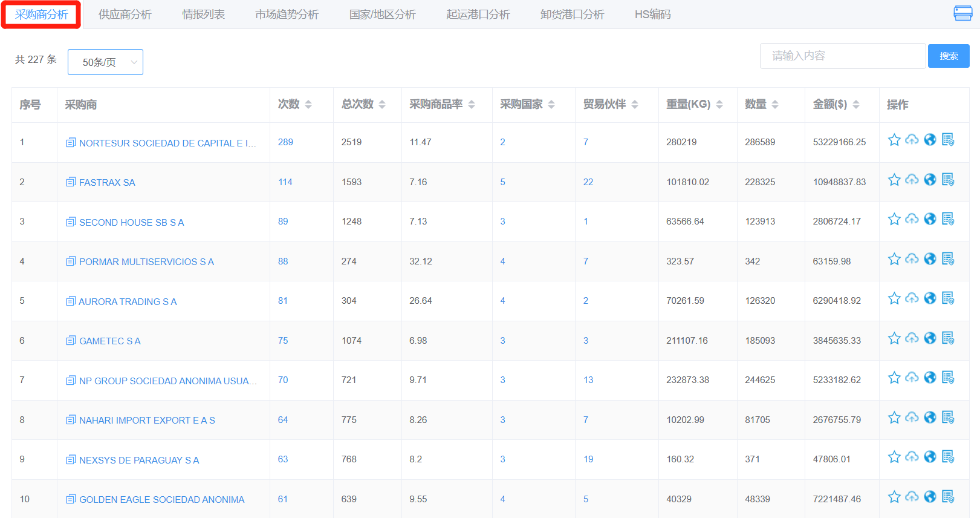This screenshot has width=980, height=518.
Task: Open the 卸货港口分析 tab
Action: click(x=573, y=15)
